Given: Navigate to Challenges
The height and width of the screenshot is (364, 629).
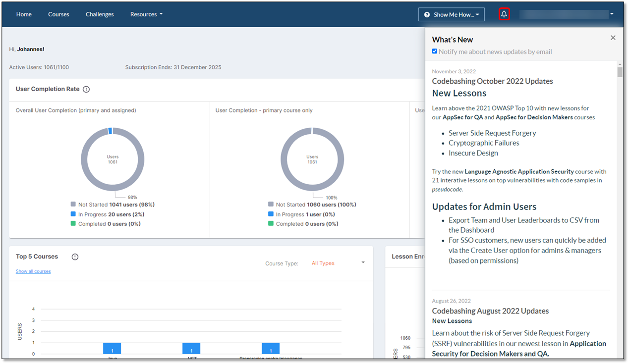Looking at the screenshot, I should (100, 14).
